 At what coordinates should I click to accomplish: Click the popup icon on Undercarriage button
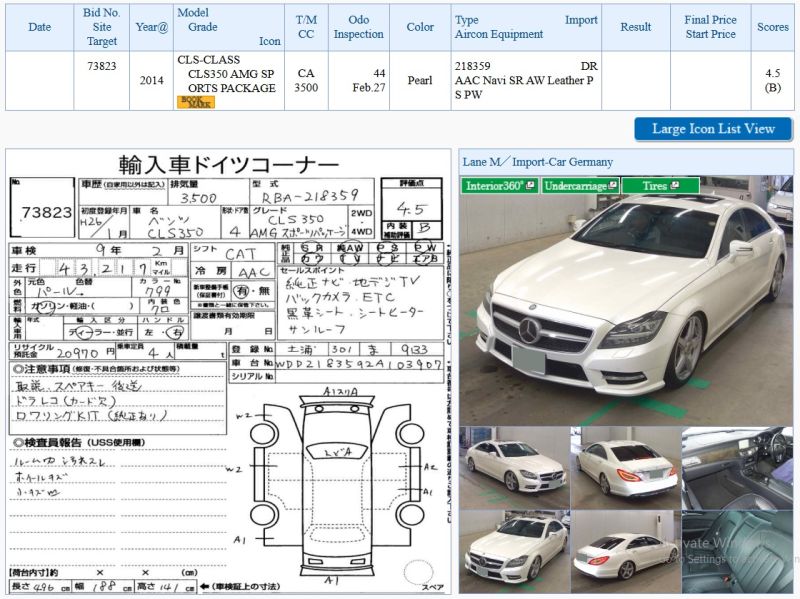click(612, 185)
